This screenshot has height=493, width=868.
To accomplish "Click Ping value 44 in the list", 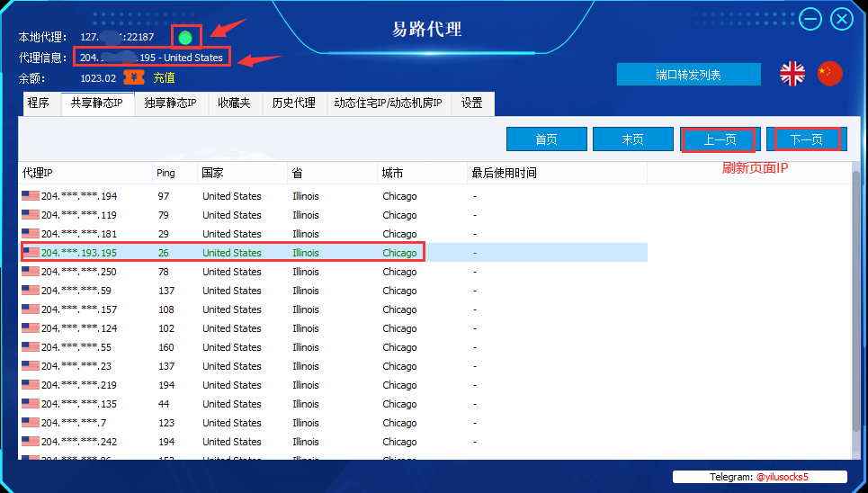I will pos(164,404).
